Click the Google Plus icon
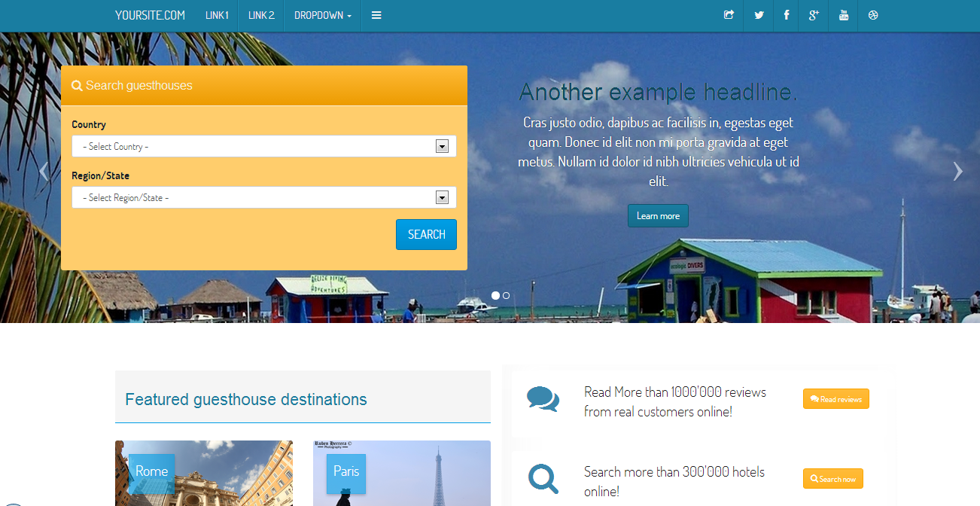 (814, 15)
